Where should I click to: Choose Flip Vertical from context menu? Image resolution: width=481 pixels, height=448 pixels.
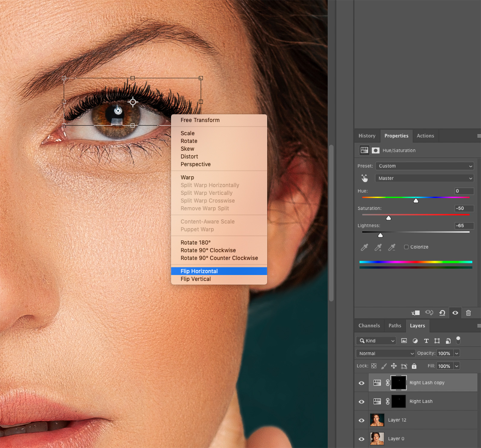pos(219,279)
